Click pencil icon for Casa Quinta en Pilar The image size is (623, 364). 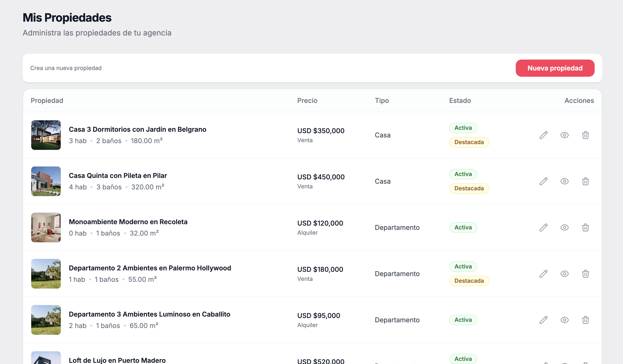pos(543,181)
